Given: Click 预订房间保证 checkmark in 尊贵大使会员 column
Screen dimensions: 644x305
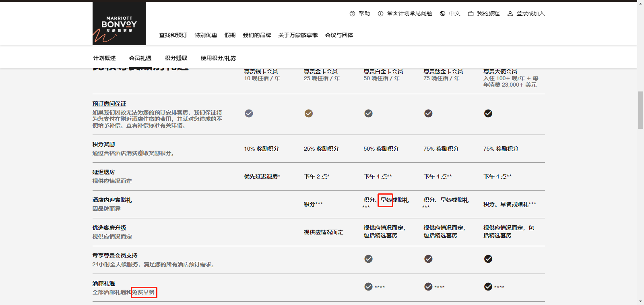Looking at the screenshot, I should (x=488, y=114).
